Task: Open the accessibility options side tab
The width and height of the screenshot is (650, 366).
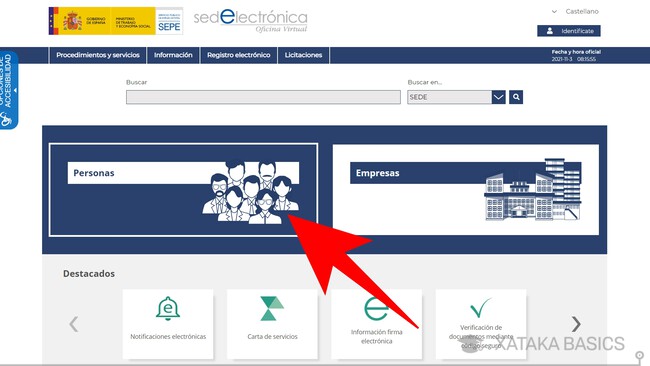Action: click(9, 90)
